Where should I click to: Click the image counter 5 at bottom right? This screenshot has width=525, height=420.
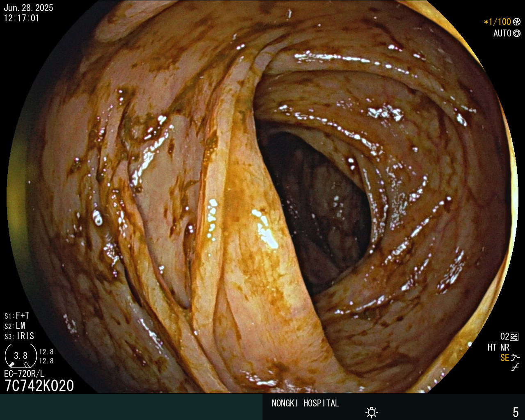(516, 412)
